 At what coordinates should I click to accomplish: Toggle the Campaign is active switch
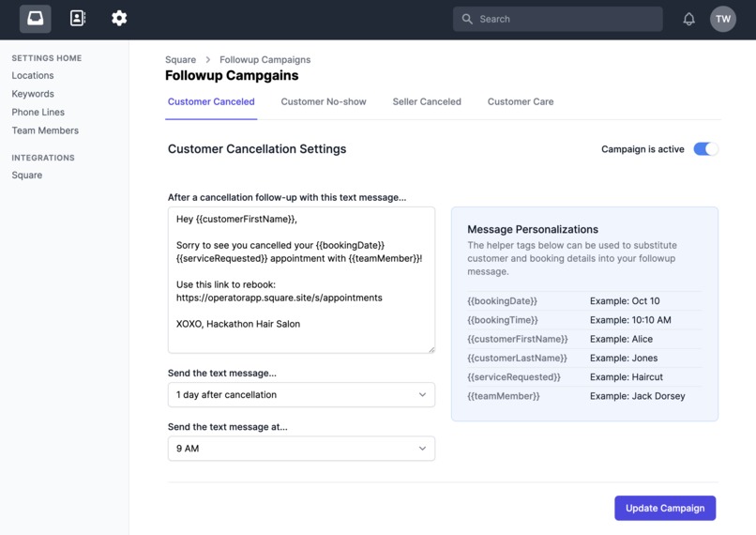[706, 149]
